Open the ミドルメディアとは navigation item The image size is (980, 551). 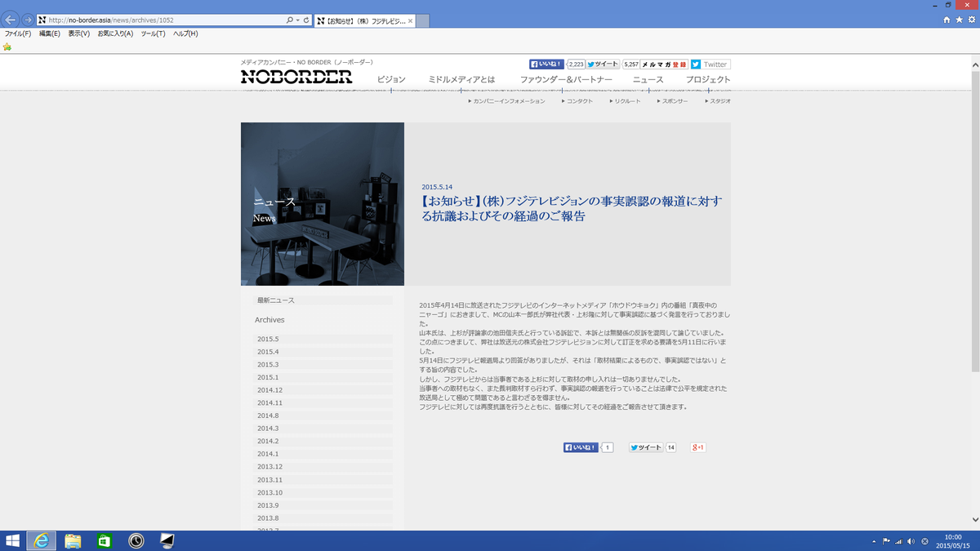461,79
